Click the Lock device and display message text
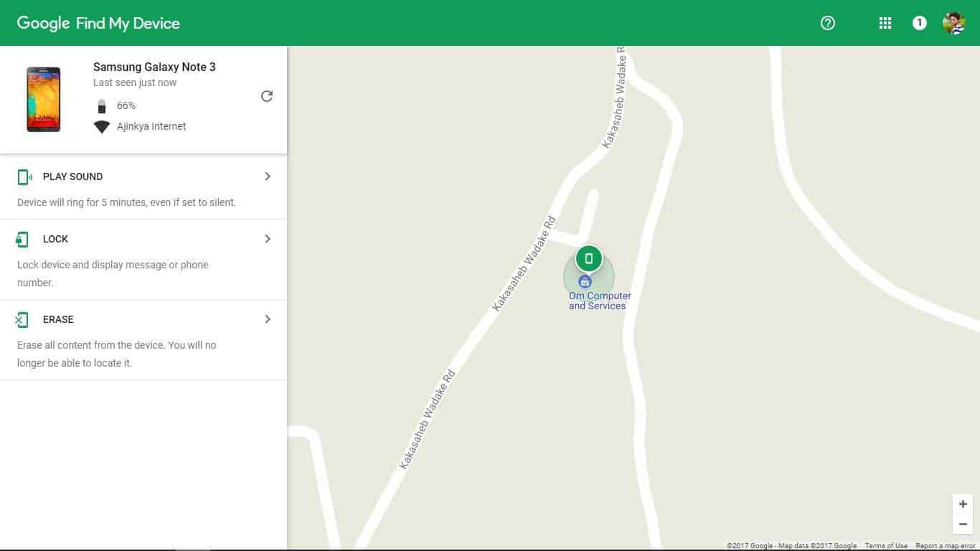This screenshot has width=980, height=551. [113, 273]
